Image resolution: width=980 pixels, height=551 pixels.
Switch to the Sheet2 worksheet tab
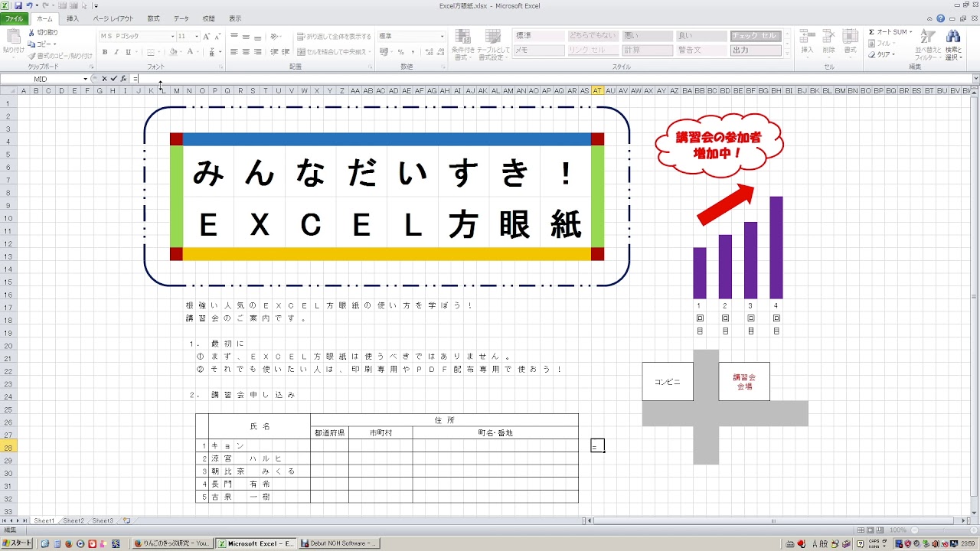73,520
